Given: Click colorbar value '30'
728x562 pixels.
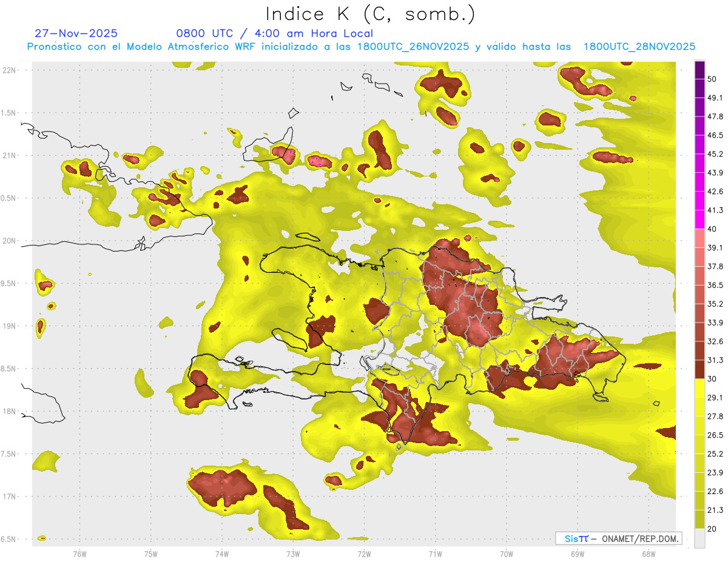Looking at the screenshot, I should pos(712,379).
